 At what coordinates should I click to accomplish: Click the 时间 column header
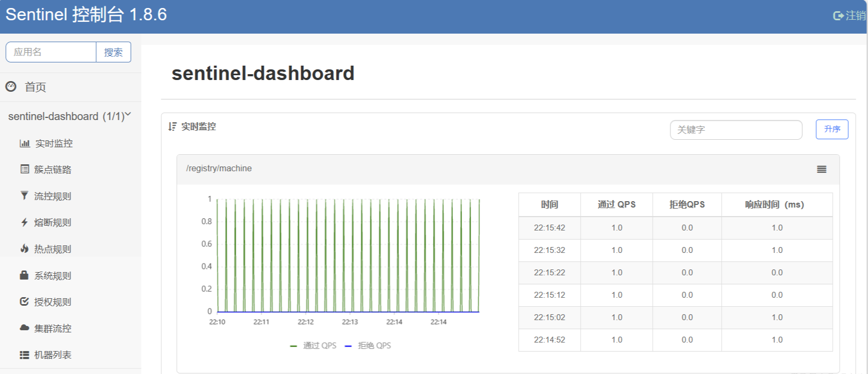point(550,204)
